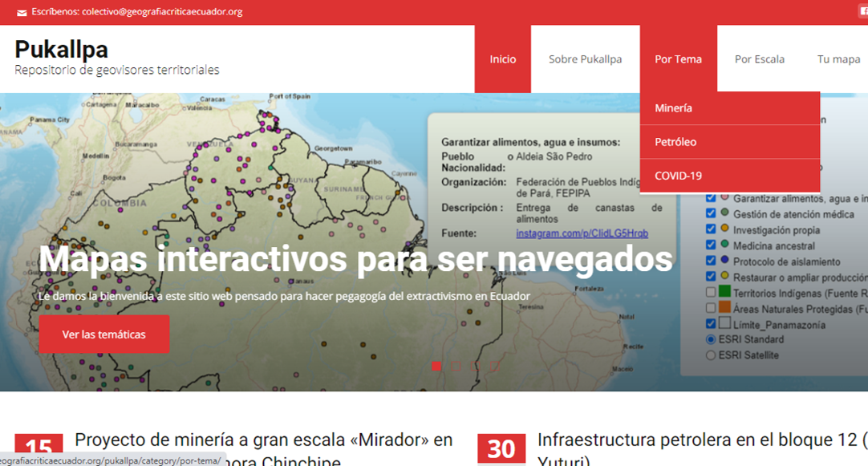This screenshot has height=466, width=868.
Task: Click the green Territorios Indígenas legend square
Action: [x=724, y=293]
